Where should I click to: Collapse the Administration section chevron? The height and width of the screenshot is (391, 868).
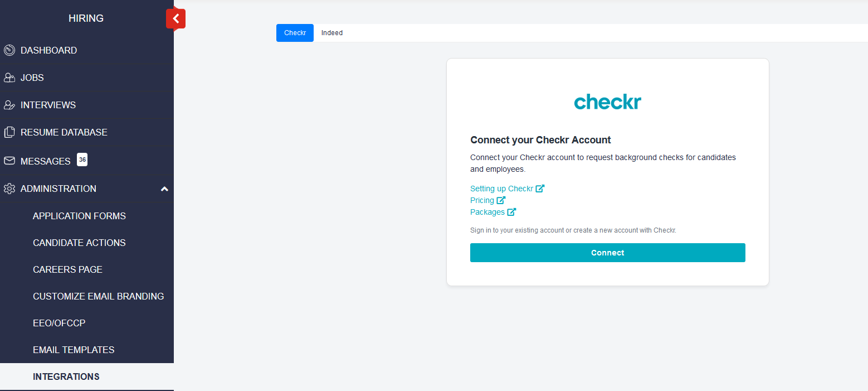164,189
